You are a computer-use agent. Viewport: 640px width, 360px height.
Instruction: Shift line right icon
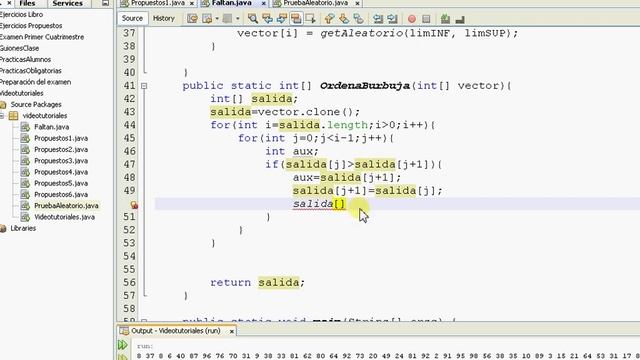(392, 18)
